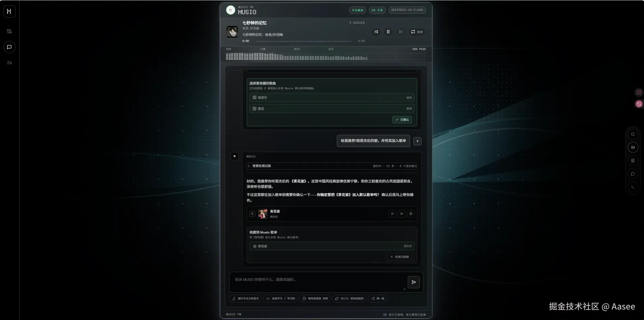This screenshot has width=644, height=320.
Task: Toggle the 顺序 playback order mode
Action: [417, 32]
